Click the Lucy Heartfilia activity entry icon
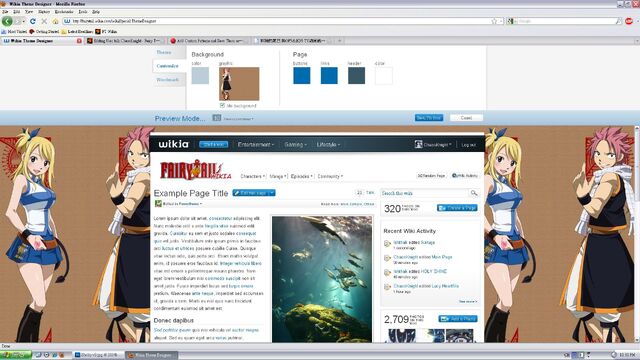 387,287
